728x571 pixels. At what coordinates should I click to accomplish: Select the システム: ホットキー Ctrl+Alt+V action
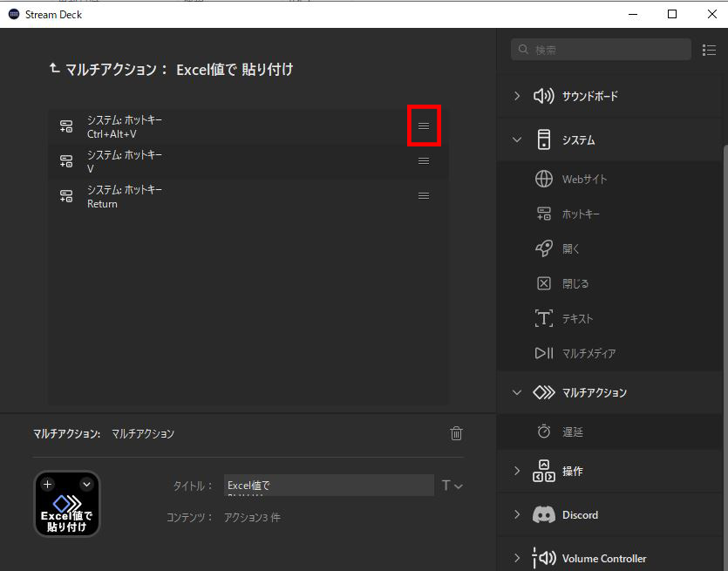pyautogui.click(x=248, y=126)
